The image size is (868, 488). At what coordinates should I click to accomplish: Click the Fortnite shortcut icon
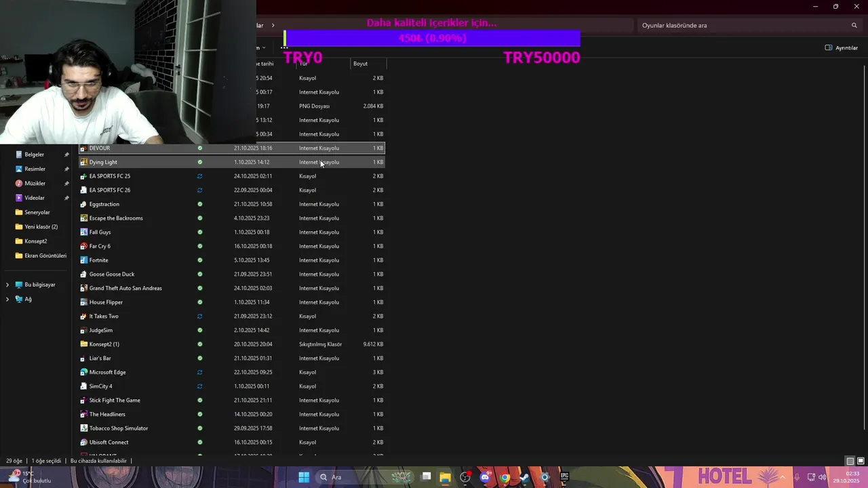[x=84, y=260]
